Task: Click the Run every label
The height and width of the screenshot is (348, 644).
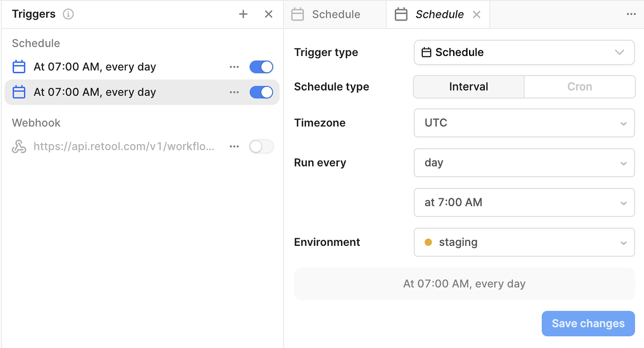Action: coord(320,163)
